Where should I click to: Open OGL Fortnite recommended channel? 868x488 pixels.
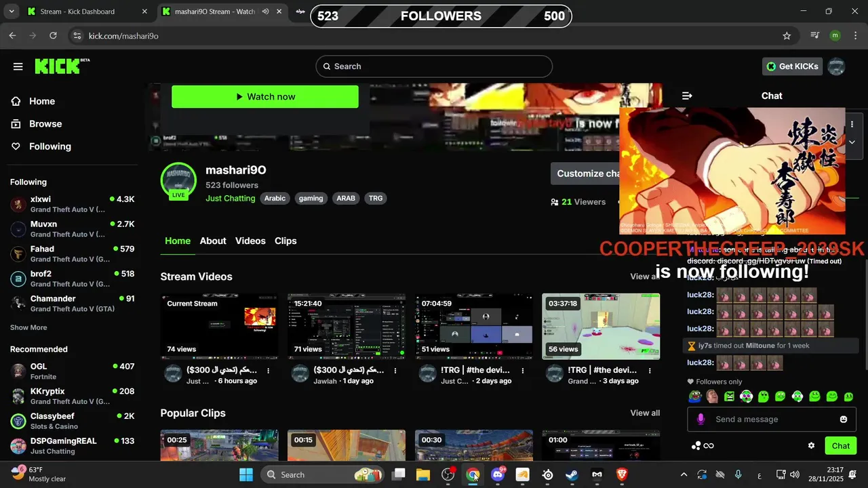[73, 371]
